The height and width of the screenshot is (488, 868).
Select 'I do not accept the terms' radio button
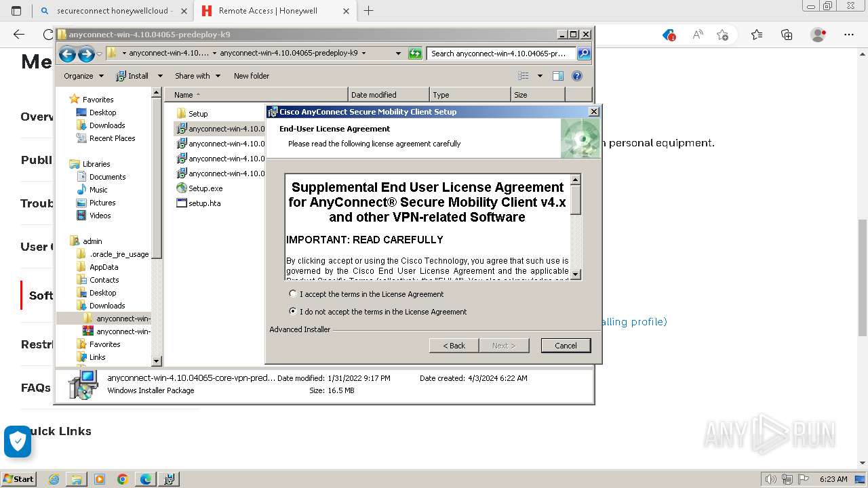(293, 312)
